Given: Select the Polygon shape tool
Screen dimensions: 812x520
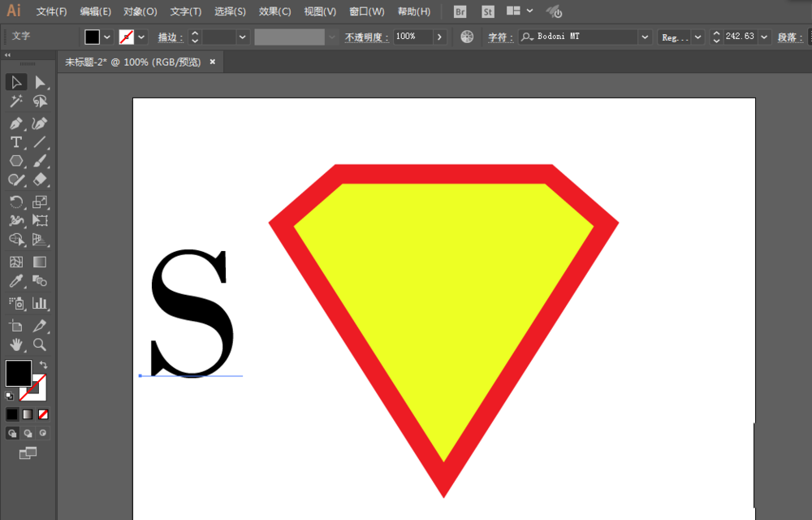Looking at the screenshot, I should (16, 161).
